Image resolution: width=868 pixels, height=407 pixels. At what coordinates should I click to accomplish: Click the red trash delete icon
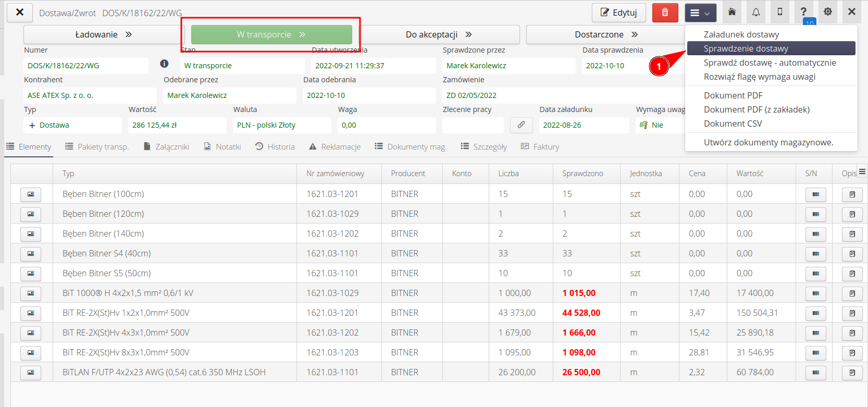[665, 13]
